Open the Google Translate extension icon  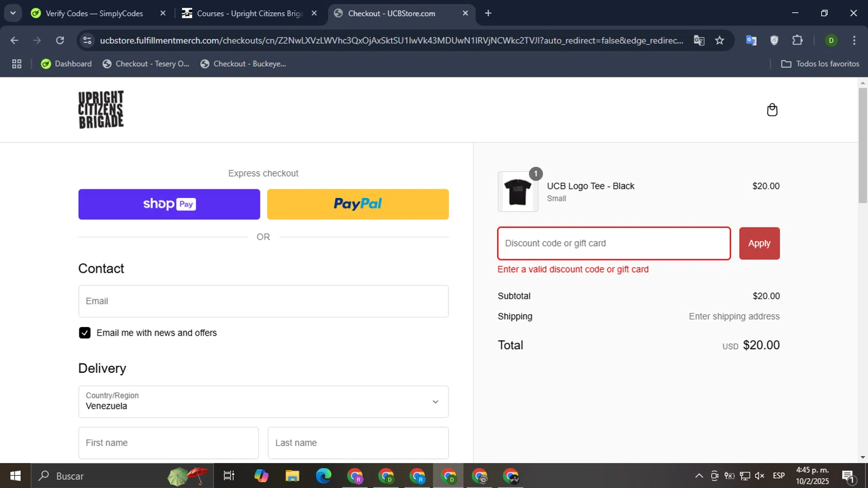click(751, 41)
